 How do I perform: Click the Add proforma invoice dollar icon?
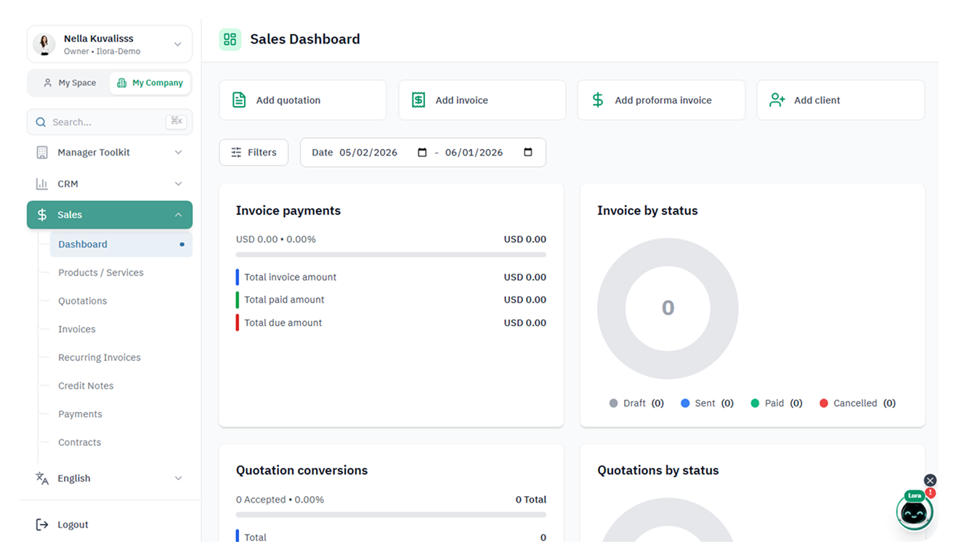598,100
